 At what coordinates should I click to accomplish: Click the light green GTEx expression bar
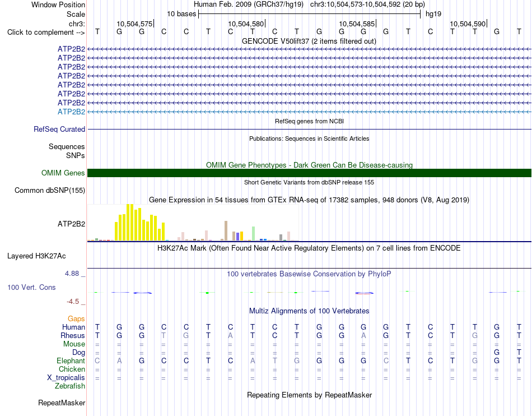253,234
